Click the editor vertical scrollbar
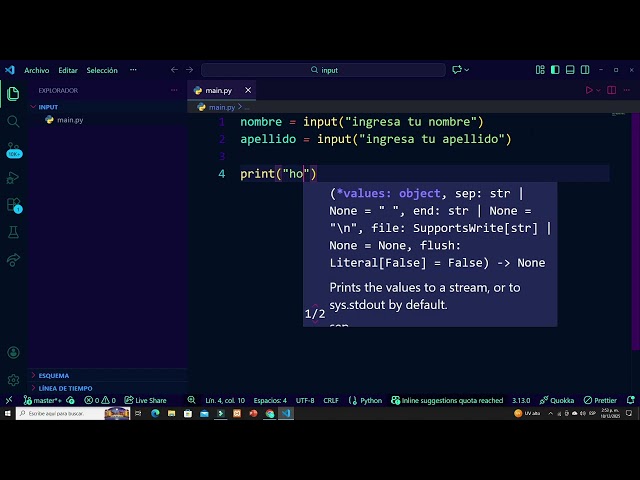Image resolution: width=640 pixels, height=480 pixels. (x=635, y=233)
